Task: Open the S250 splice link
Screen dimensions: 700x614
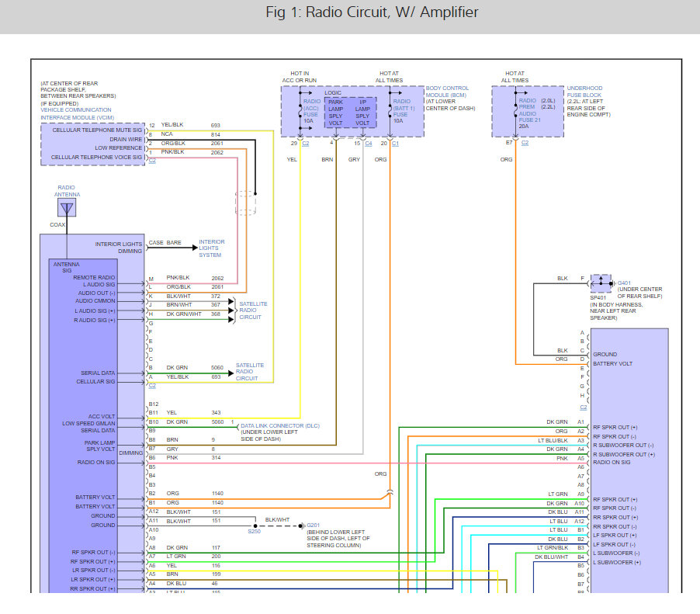Action: [254, 532]
